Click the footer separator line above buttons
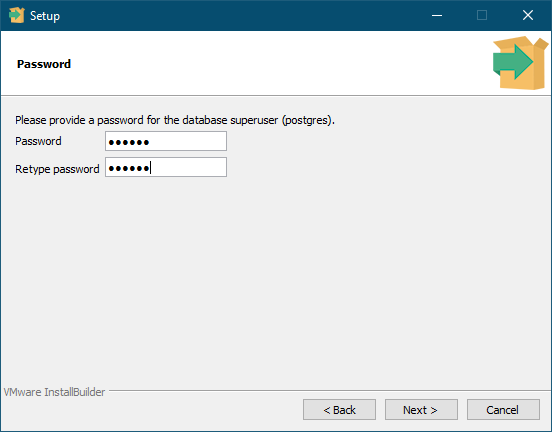This screenshot has width=552, height=432. [330, 390]
